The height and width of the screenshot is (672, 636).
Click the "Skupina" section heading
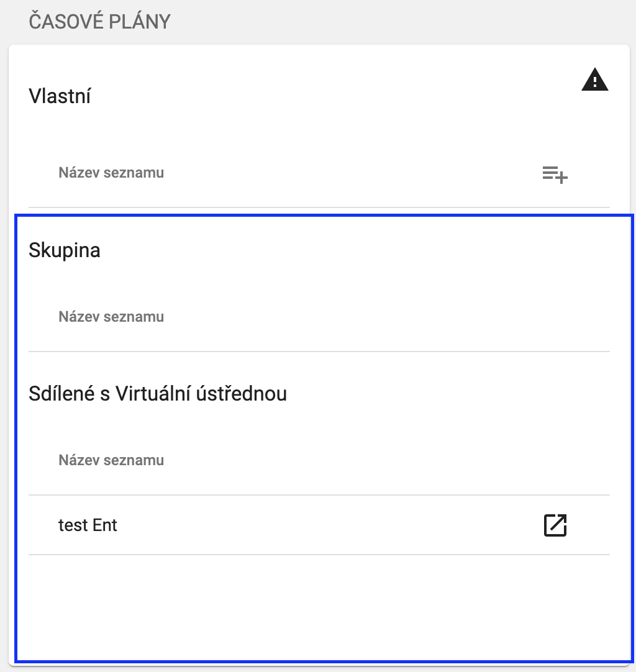pyautogui.click(x=65, y=251)
